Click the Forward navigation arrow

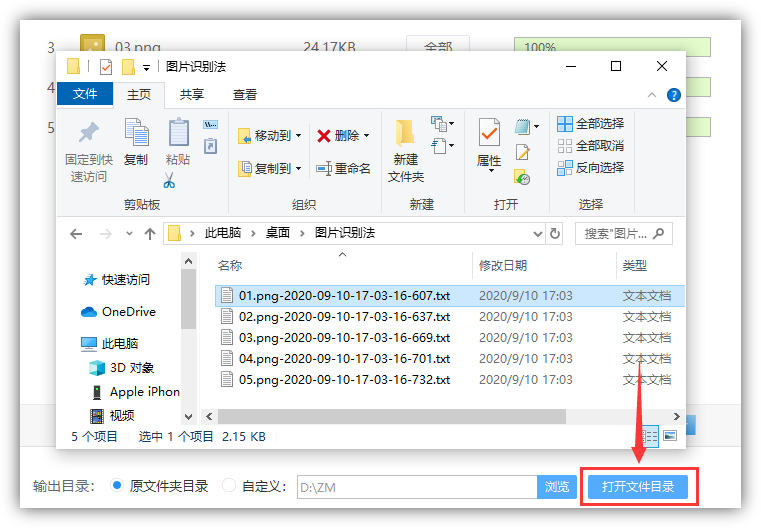[x=105, y=234]
